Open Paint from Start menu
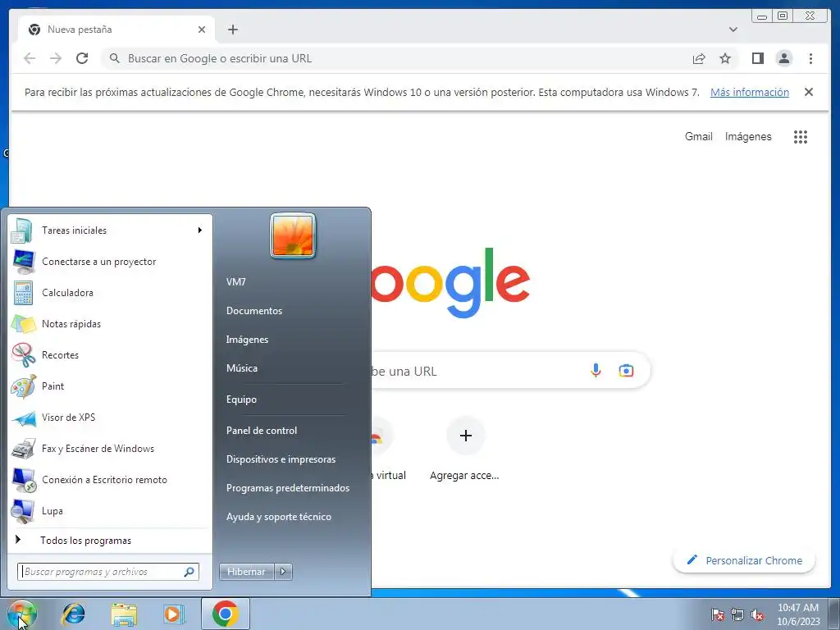840x630 pixels. (x=110, y=386)
